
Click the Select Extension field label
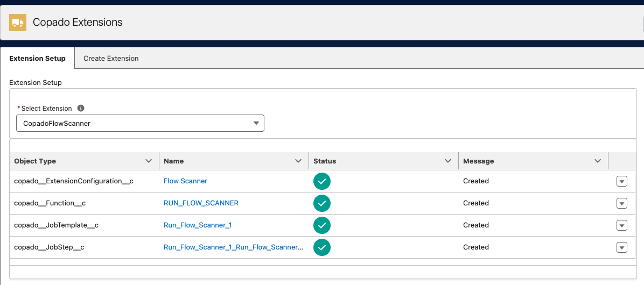tap(46, 108)
